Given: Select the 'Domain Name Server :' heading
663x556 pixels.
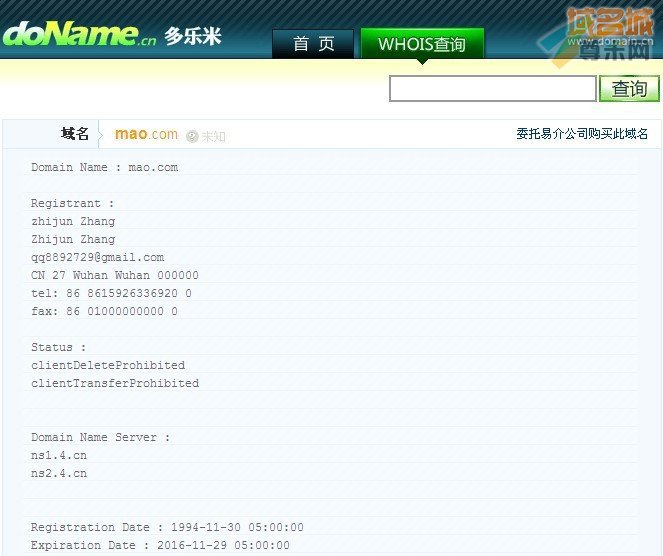Looking at the screenshot, I should [x=101, y=437].
